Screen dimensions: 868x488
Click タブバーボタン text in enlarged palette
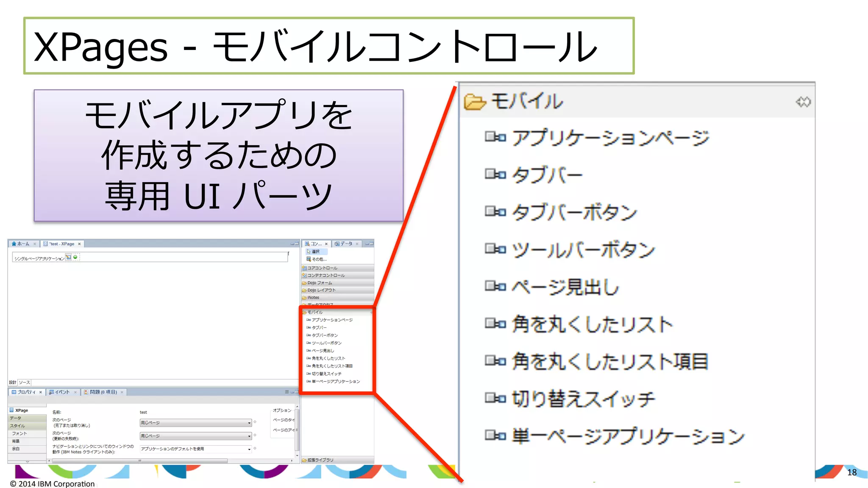coord(575,212)
